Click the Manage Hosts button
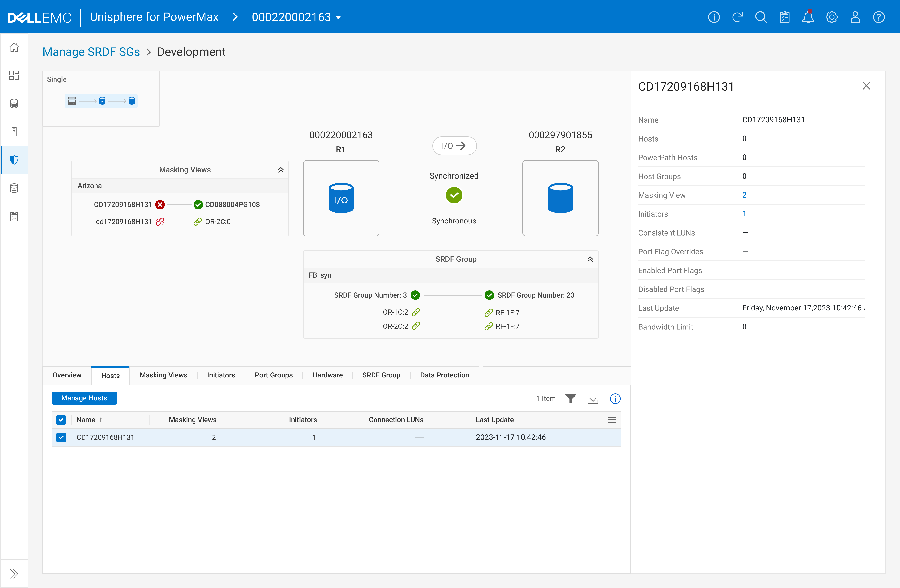The image size is (900, 588). [x=84, y=398]
